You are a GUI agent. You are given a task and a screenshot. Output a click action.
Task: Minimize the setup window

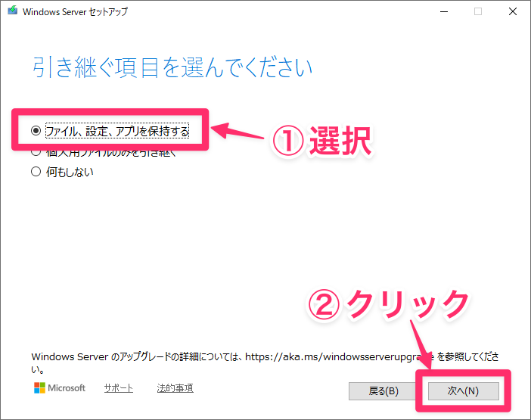[x=444, y=12]
